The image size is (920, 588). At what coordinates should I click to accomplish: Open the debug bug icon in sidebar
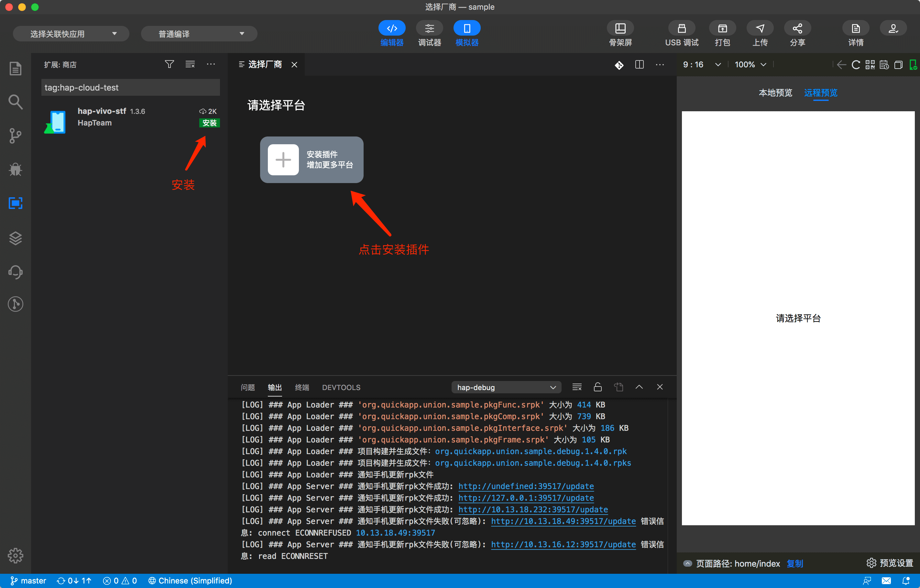[15, 169]
